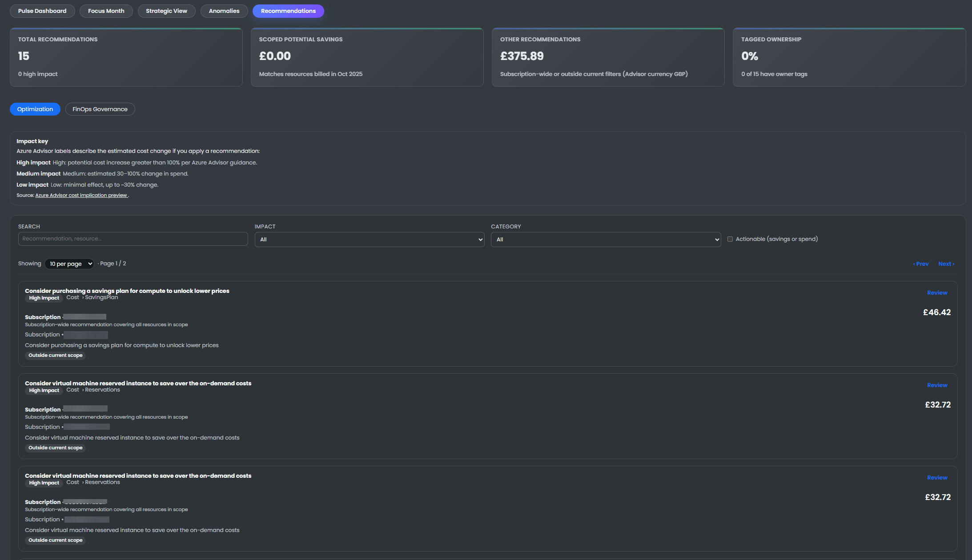Switch to the Focus Month tab
Image resolution: width=972 pixels, height=560 pixels.
click(x=106, y=11)
